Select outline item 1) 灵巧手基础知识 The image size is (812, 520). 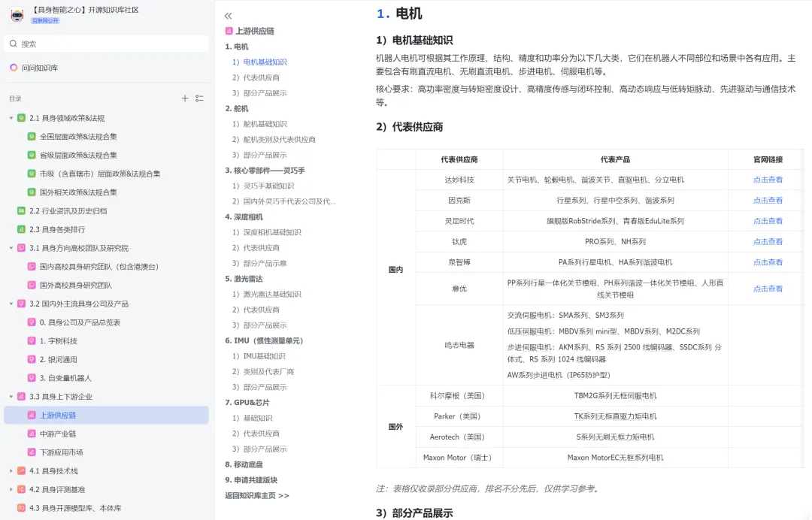(263, 186)
